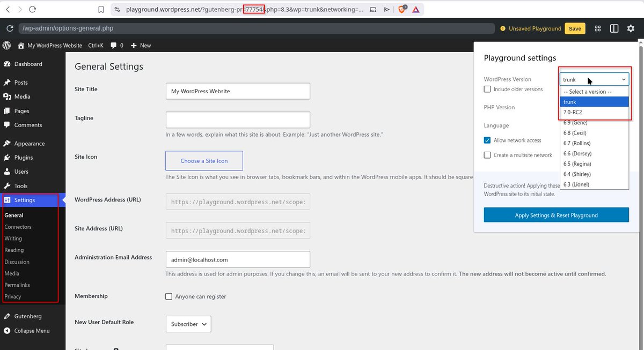The width and height of the screenshot is (644, 350).
Task: Click the Administration Email Address field
Action: point(238,259)
